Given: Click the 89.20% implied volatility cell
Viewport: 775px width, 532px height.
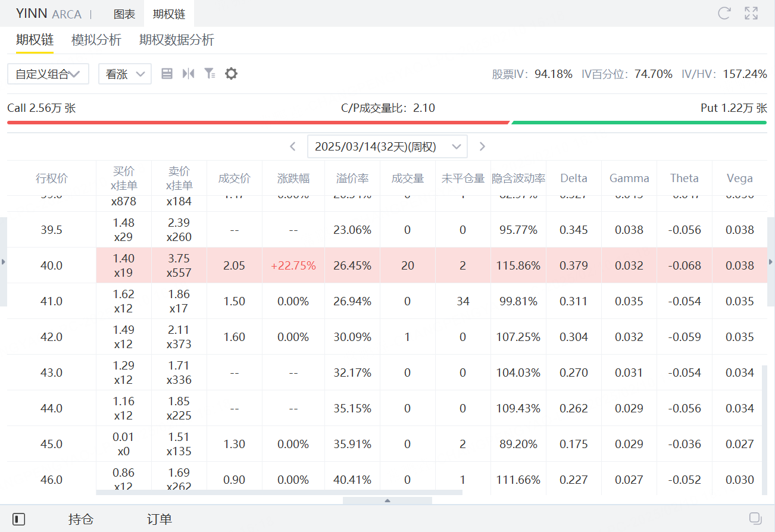Looking at the screenshot, I should point(518,444).
